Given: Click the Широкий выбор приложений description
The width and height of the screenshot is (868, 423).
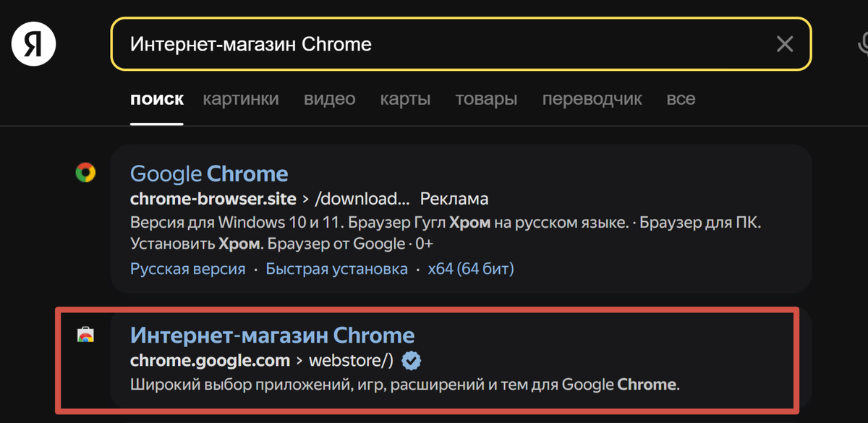Looking at the screenshot, I should pyautogui.click(x=405, y=384).
